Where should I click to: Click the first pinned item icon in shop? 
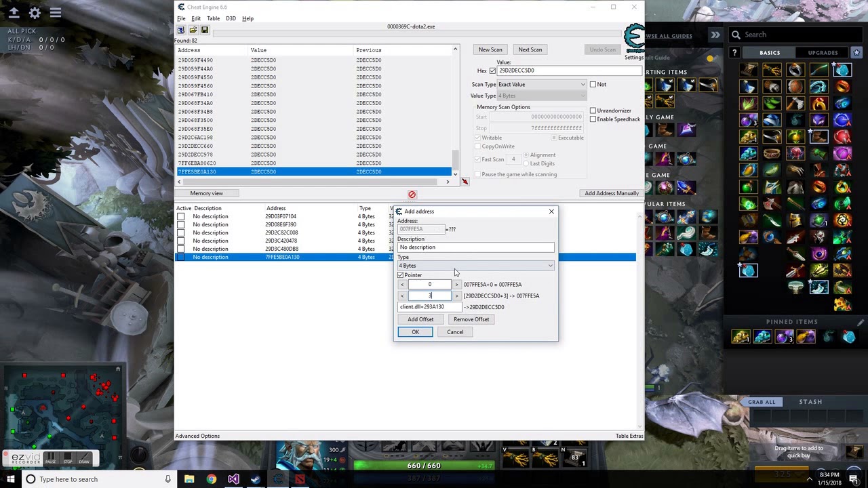tap(741, 337)
